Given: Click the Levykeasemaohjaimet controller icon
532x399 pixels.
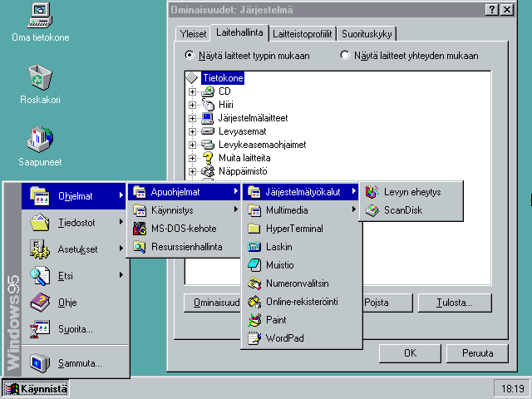Looking at the screenshot, I should [x=208, y=145].
